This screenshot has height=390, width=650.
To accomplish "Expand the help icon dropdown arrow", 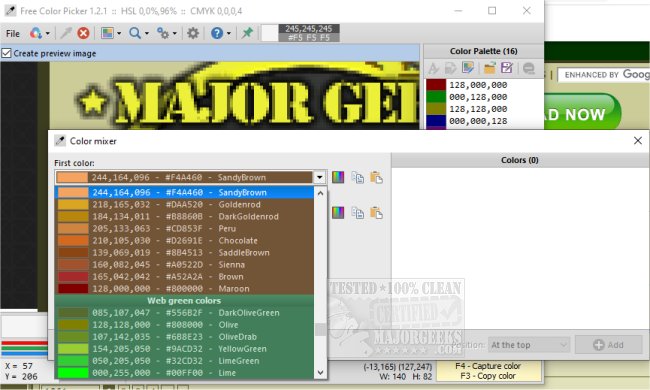I will point(228,34).
